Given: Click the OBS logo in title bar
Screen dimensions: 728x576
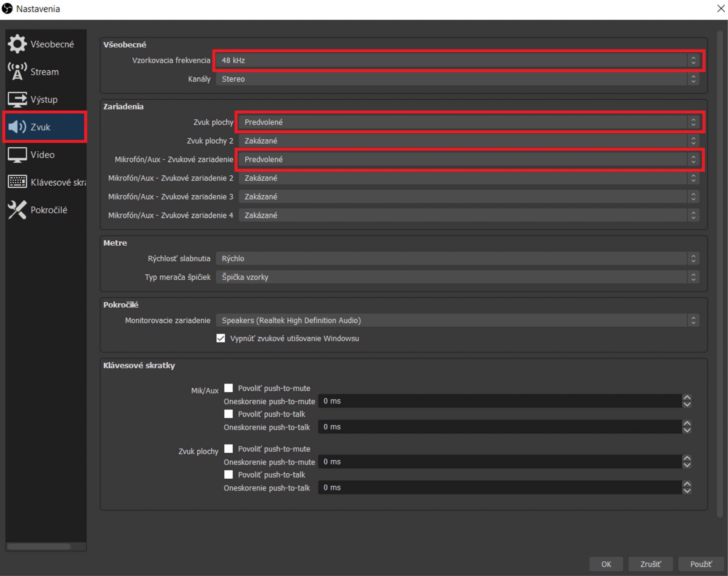Looking at the screenshot, I should tap(7, 8).
